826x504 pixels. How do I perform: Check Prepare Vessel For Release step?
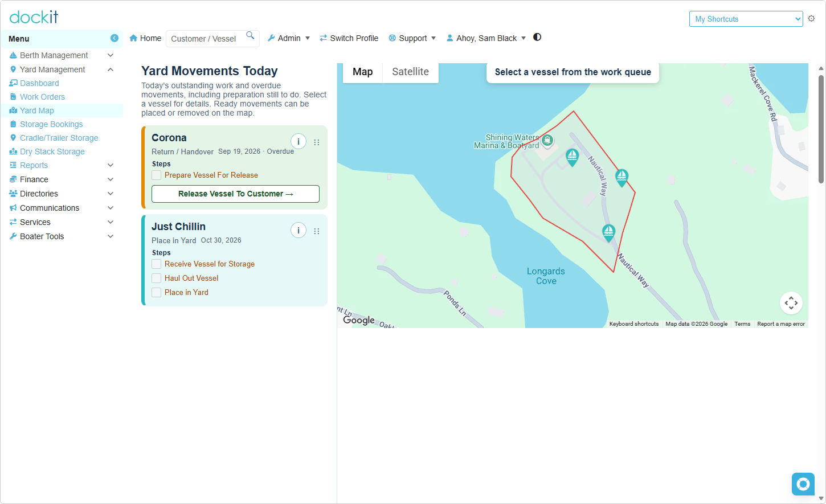tap(156, 175)
